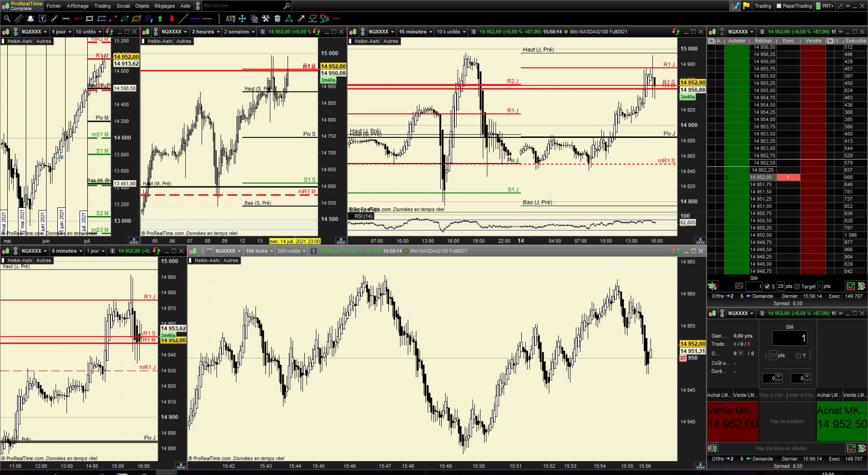Click the Achat MK buy market button
This screenshot has height=475, width=868.
[842, 418]
